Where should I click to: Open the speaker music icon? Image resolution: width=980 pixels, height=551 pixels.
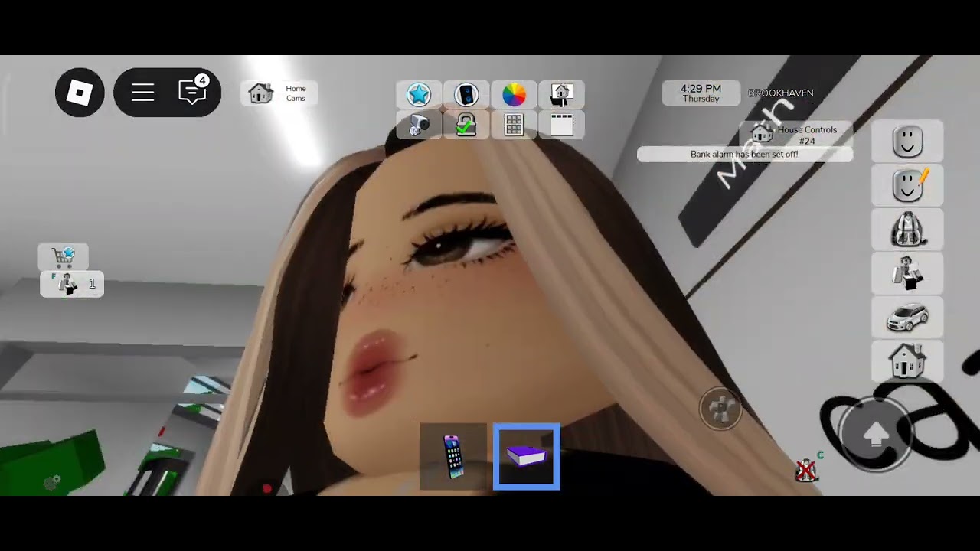point(466,94)
